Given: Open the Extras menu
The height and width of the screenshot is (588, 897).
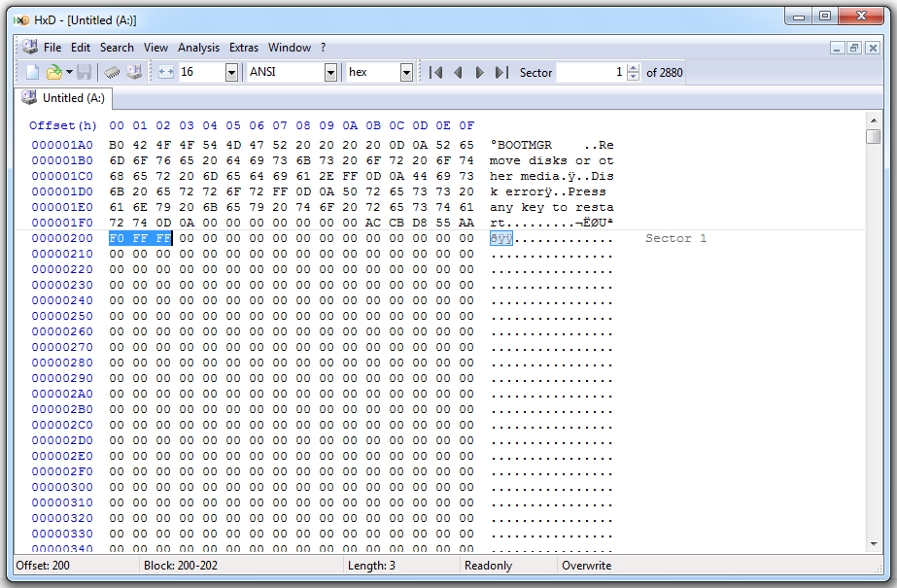Looking at the screenshot, I should click(244, 48).
